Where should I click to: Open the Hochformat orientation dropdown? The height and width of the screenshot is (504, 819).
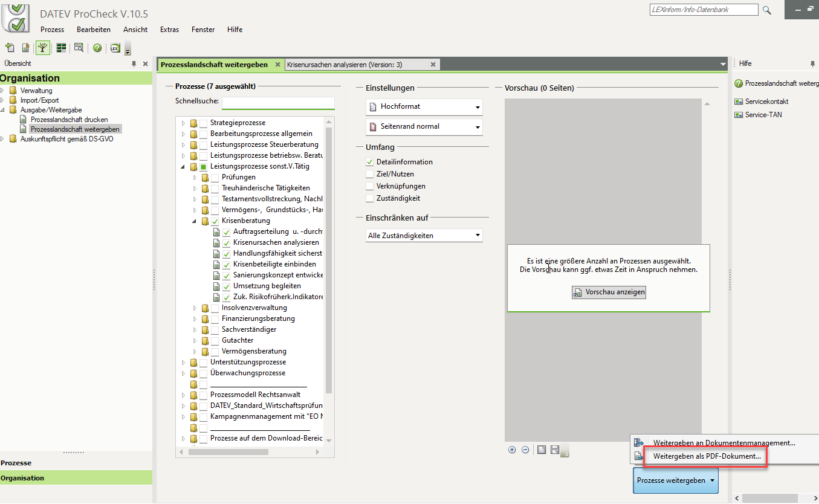click(x=424, y=107)
